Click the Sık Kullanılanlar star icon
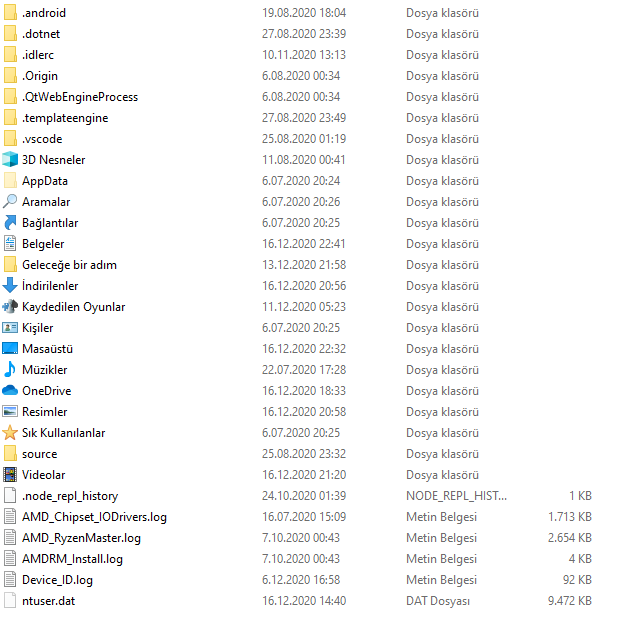The height and width of the screenshot is (641, 617). click(x=10, y=433)
